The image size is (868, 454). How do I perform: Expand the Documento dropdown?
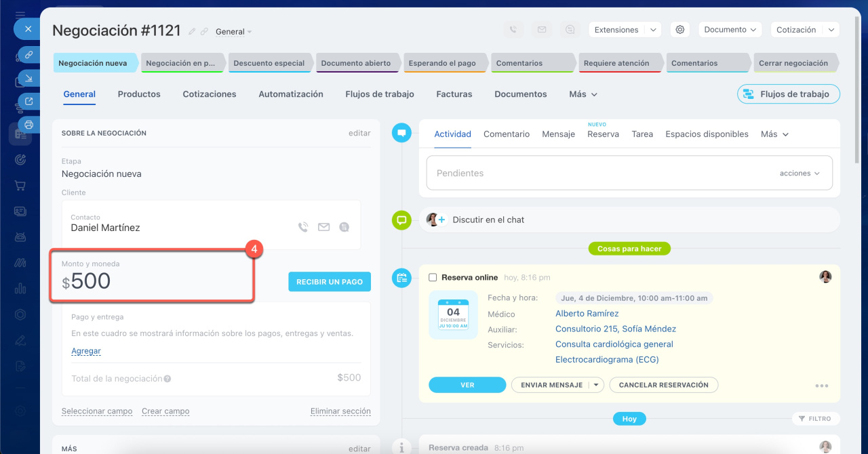729,30
